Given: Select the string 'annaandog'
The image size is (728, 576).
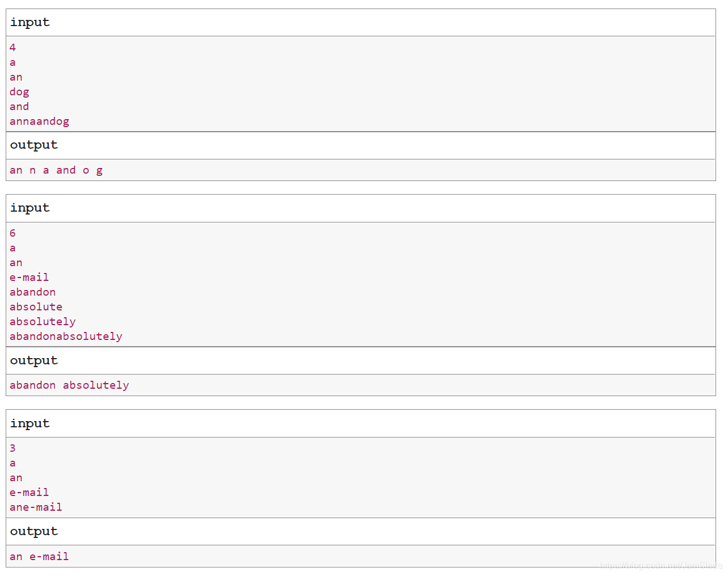Looking at the screenshot, I should coord(39,121).
